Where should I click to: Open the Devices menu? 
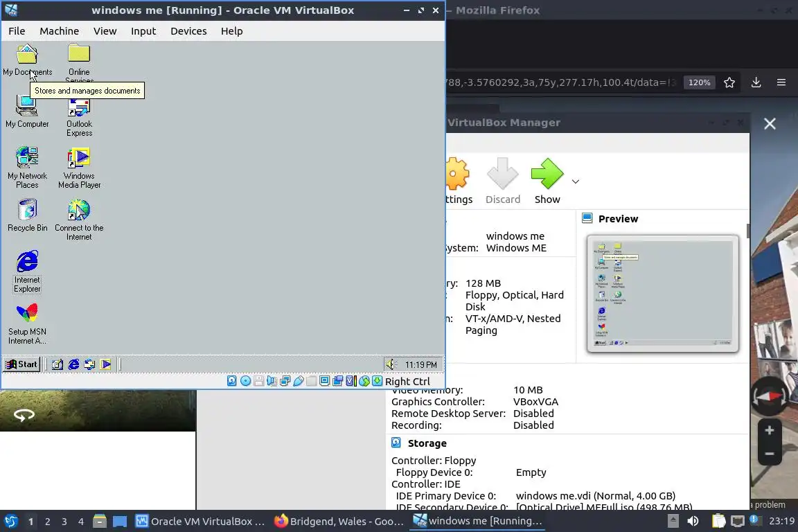(188, 31)
